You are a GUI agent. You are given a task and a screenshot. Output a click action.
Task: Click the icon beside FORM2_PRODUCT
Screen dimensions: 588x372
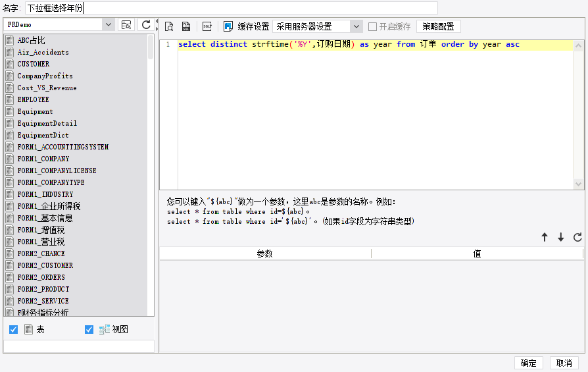[x=10, y=289]
